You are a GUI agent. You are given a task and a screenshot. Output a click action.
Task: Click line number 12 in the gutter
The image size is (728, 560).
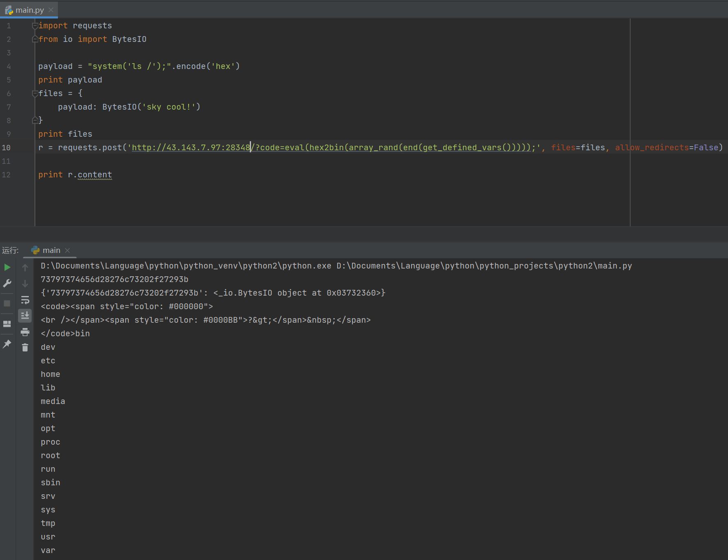[x=6, y=175]
